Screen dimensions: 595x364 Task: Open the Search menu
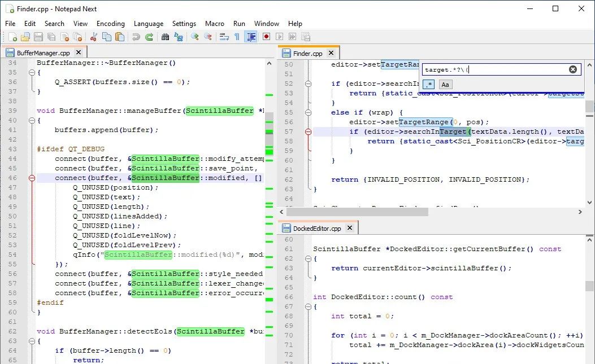pos(54,24)
